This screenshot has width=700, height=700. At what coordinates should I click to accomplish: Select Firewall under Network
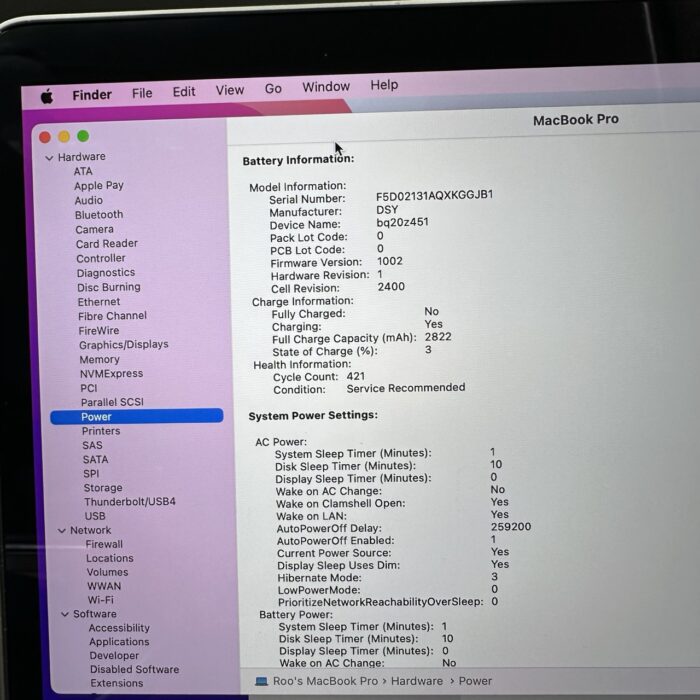tap(104, 544)
